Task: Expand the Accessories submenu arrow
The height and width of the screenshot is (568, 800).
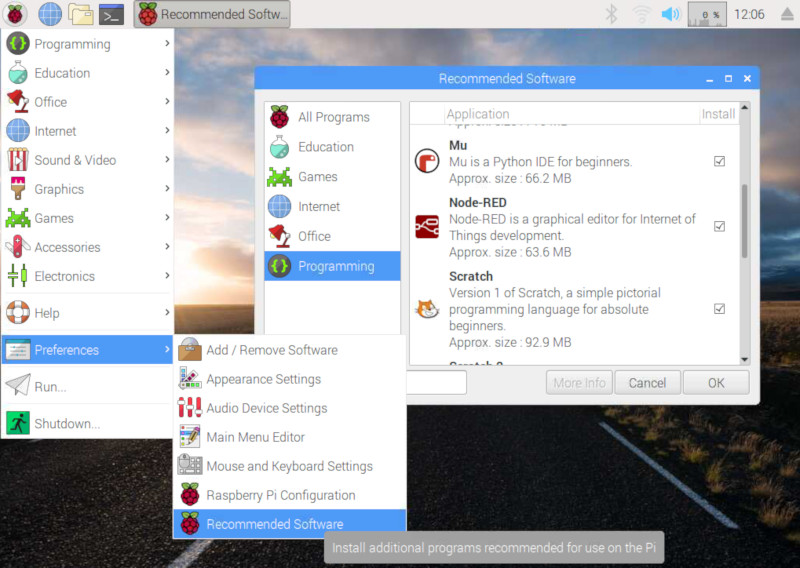Action: tap(167, 246)
